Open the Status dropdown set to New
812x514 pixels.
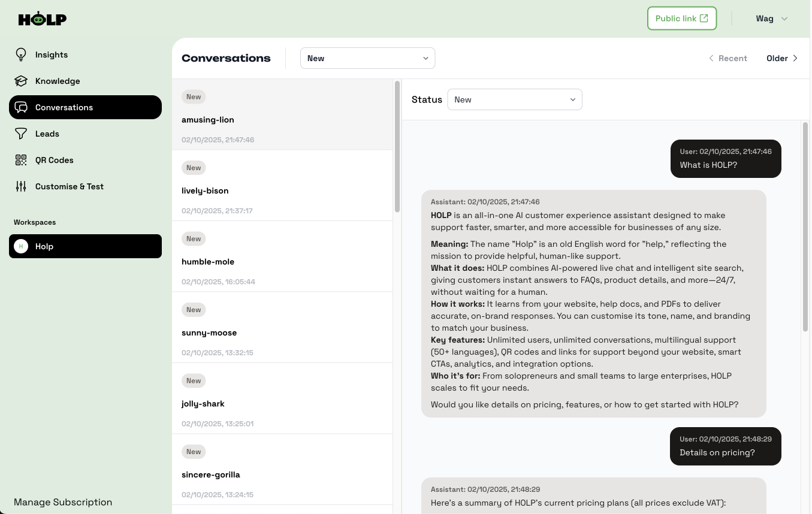515,99
